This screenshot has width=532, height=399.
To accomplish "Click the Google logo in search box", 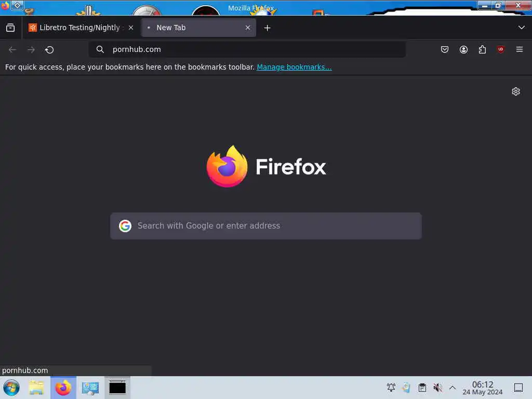I will [x=125, y=226].
